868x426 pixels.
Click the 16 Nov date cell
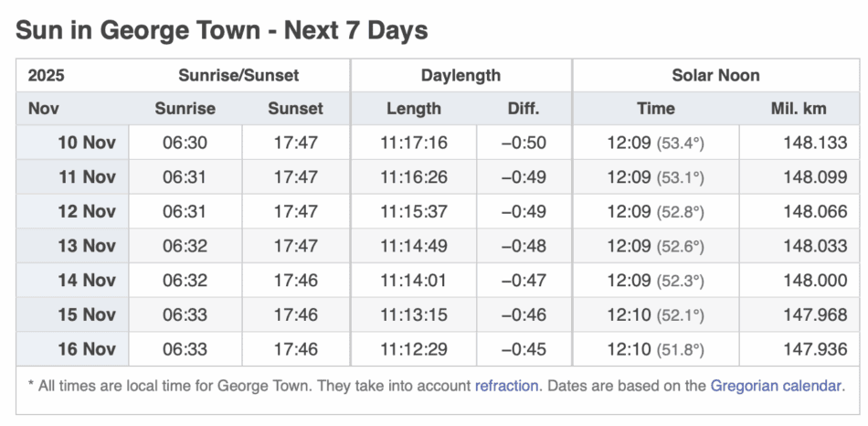87,349
